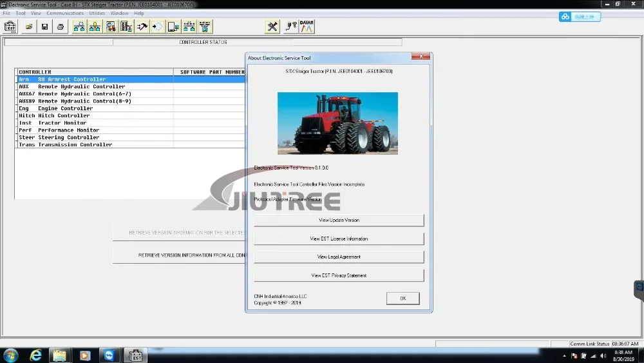Select the Steer Steering Controller row
The image size is (644, 363).
(131, 137)
